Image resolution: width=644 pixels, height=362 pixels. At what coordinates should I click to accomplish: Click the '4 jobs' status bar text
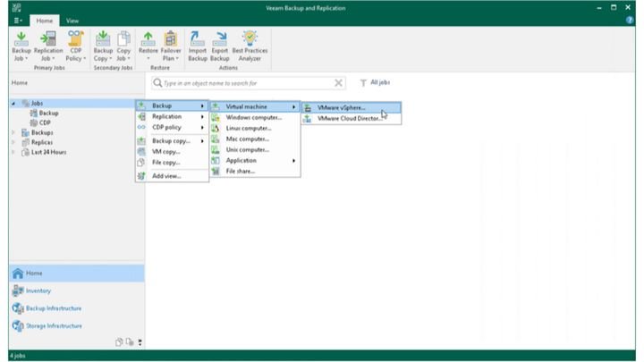tap(17, 356)
